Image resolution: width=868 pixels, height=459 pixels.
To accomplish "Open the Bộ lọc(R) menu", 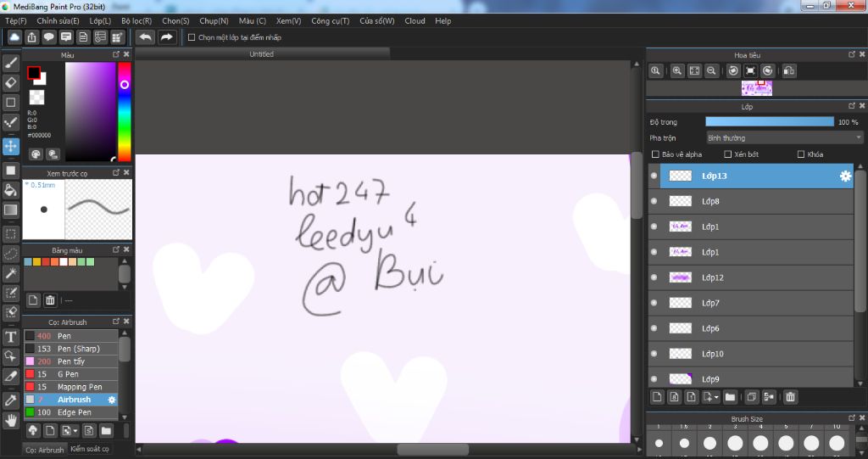I will click(x=136, y=20).
